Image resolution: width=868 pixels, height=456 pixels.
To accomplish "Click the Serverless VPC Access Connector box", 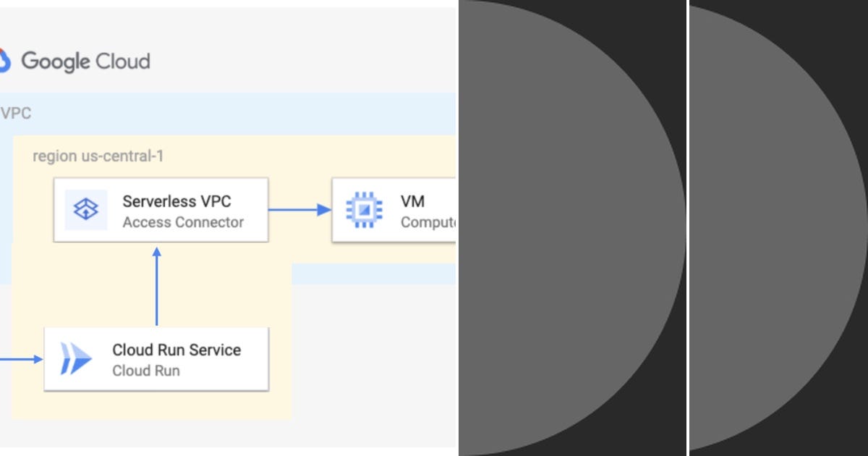I will point(161,210).
